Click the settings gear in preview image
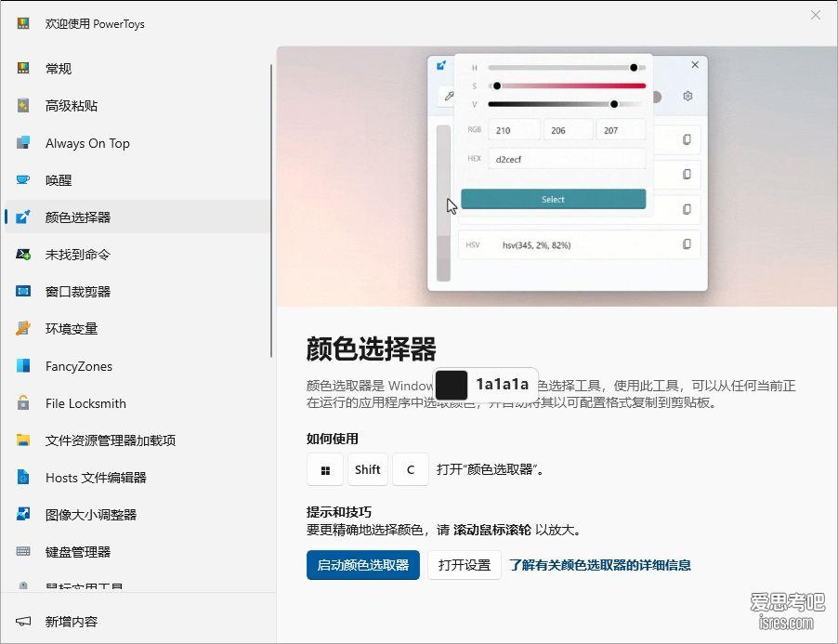Screen dimensions: 838x644 [x=687, y=97]
